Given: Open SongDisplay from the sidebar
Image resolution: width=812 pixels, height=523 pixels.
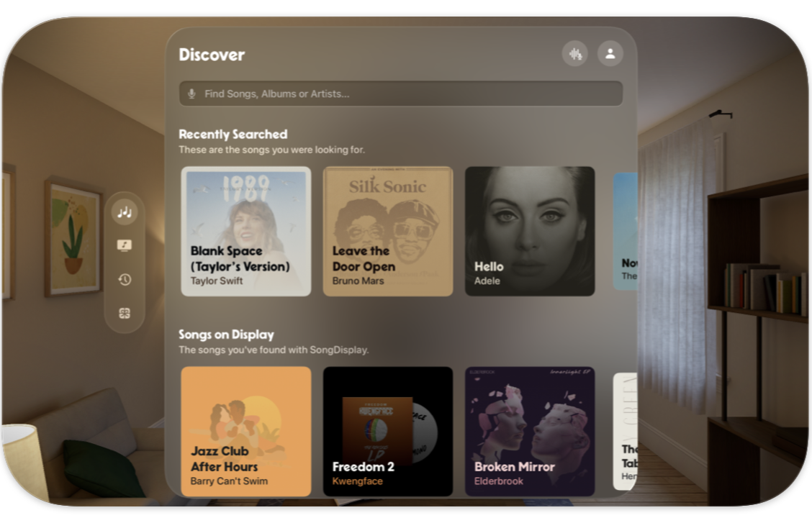Looking at the screenshot, I should (x=124, y=244).
